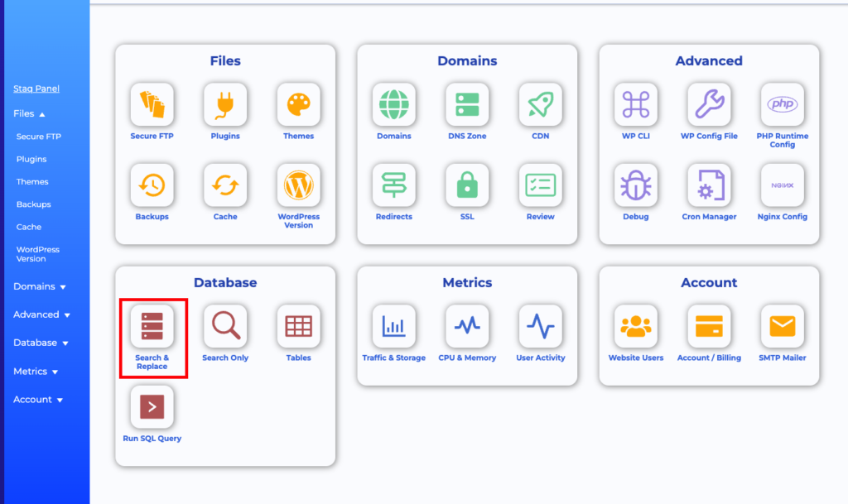Open the Secure FTP icon
This screenshot has width=848, height=504.
click(x=152, y=105)
